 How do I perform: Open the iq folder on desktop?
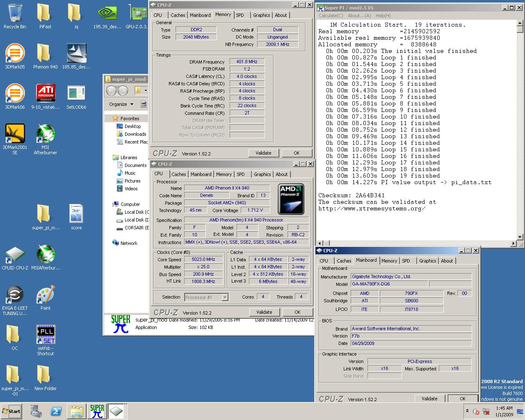(x=76, y=16)
